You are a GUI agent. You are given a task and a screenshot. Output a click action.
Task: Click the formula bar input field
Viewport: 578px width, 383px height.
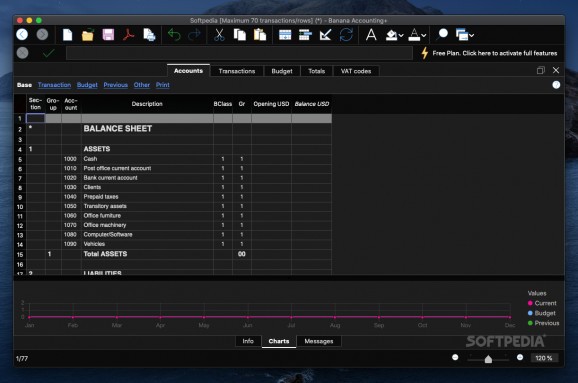coord(239,53)
